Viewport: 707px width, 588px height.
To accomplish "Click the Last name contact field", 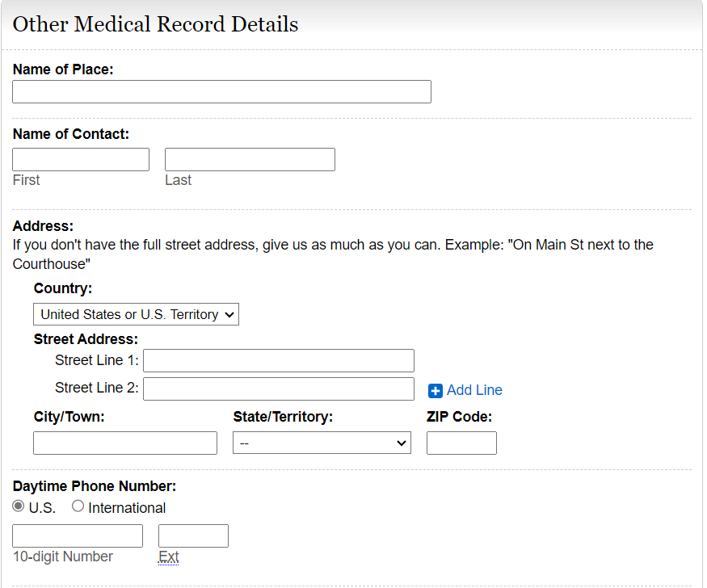I will (x=250, y=160).
